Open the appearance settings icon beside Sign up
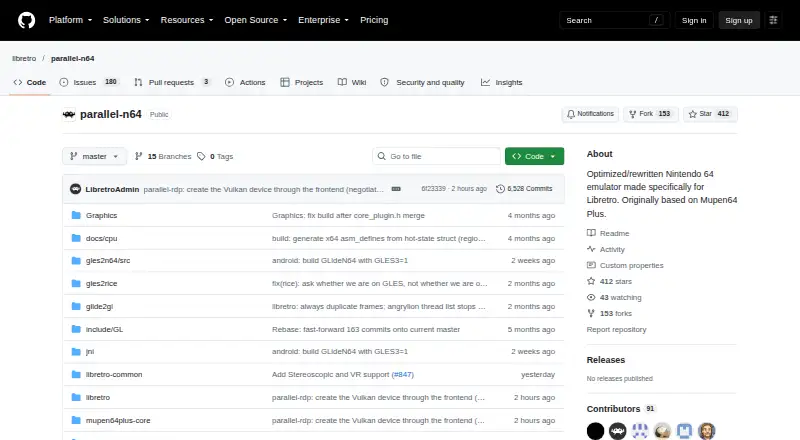 (x=773, y=20)
